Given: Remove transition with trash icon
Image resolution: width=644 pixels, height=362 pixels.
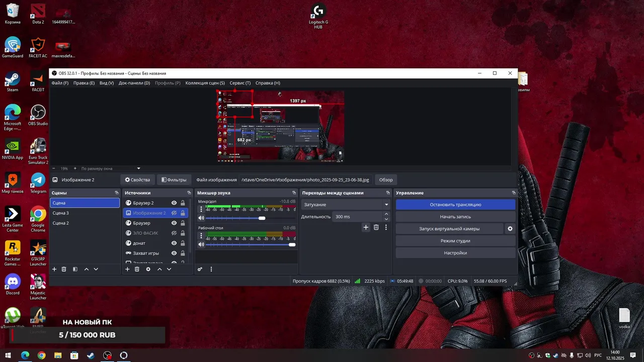Looking at the screenshot, I should coord(376,227).
